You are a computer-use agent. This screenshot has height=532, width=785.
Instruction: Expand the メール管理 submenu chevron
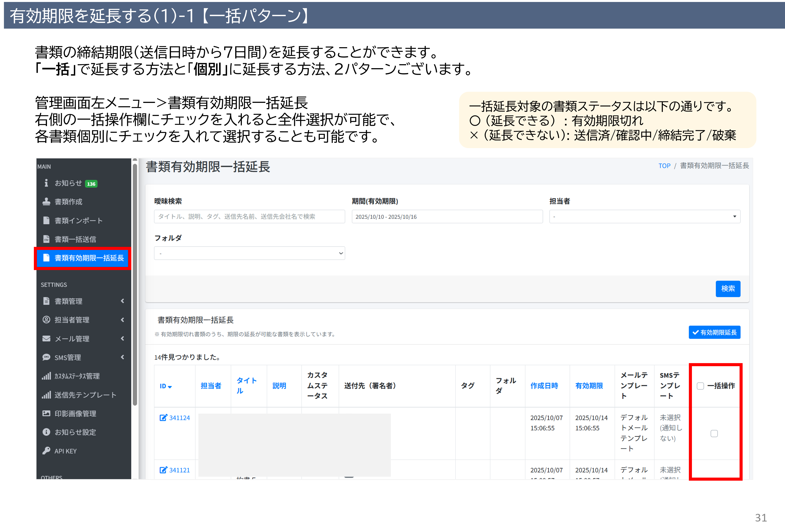122,338
